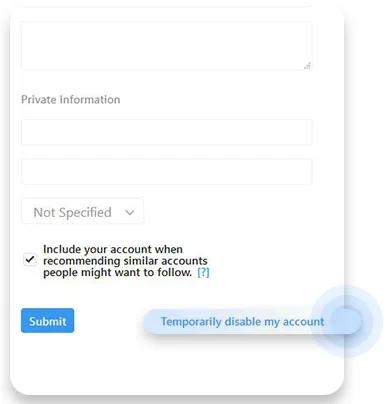
Task: Click the checkmark icon in the checkbox
Action: (x=30, y=259)
